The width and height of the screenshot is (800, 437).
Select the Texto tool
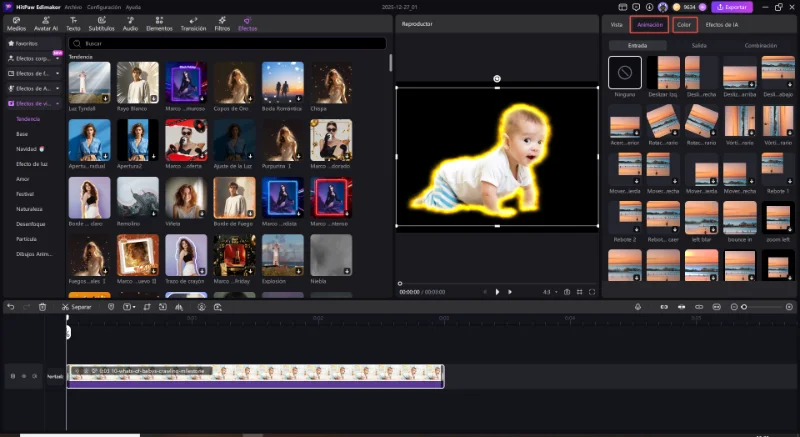(x=73, y=24)
